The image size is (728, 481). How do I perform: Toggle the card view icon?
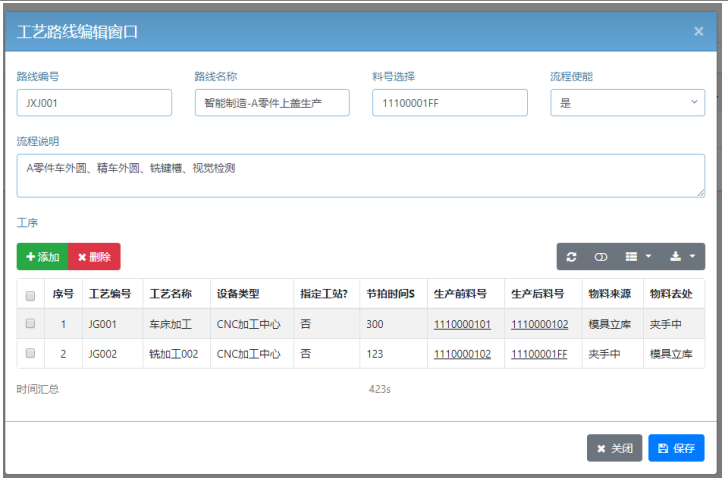601,257
